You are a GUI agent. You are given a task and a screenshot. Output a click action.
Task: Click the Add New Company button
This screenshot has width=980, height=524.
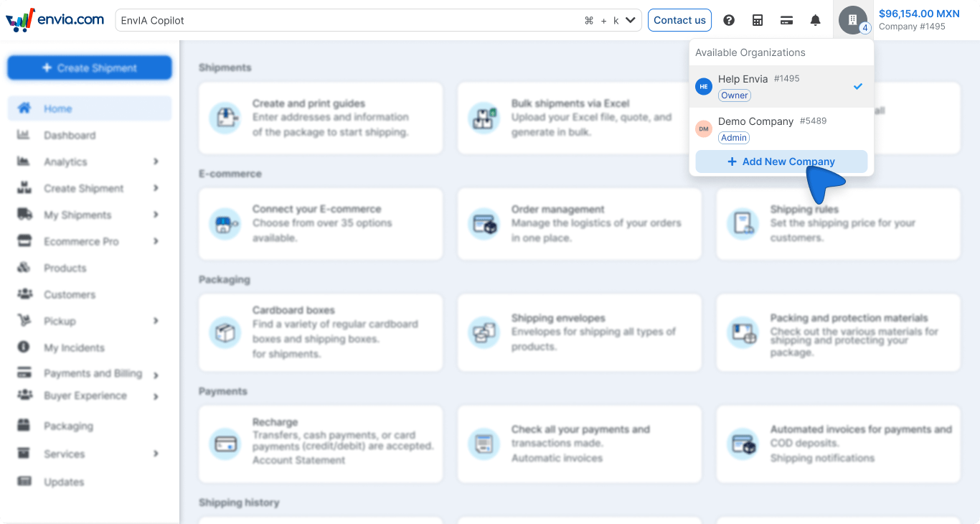[x=781, y=162]
